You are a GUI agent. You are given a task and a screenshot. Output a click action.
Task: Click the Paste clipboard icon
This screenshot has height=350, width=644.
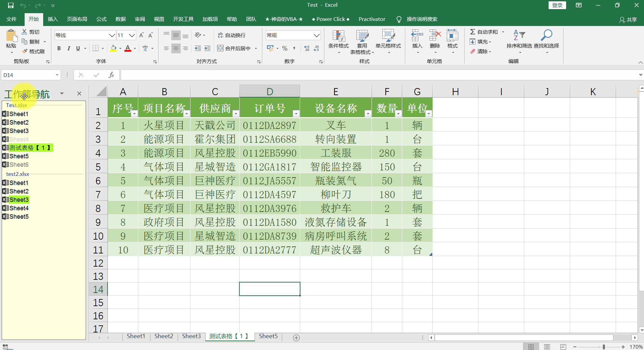(x=11, y=36)
